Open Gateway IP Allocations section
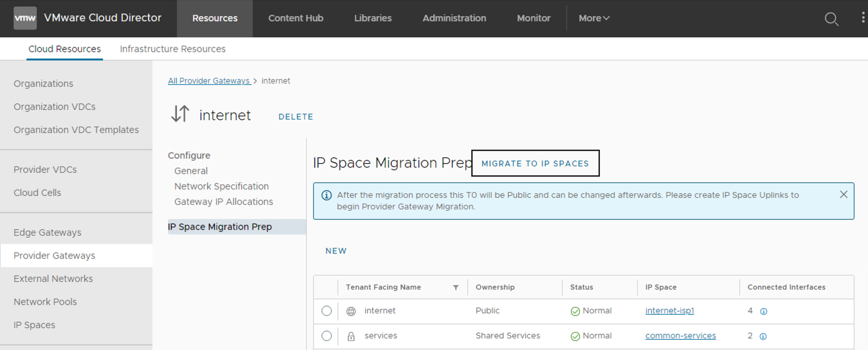Viewport: 868px width, 350px height. coord(223,202)
